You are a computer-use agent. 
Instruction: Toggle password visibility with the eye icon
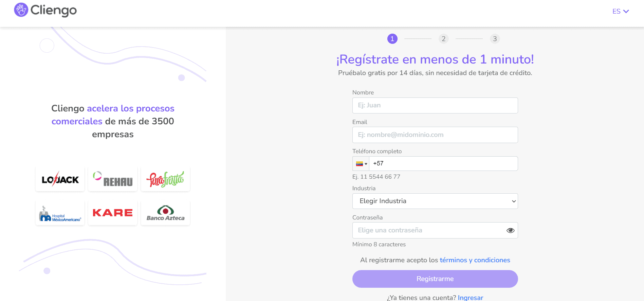(x=510, y=230)
